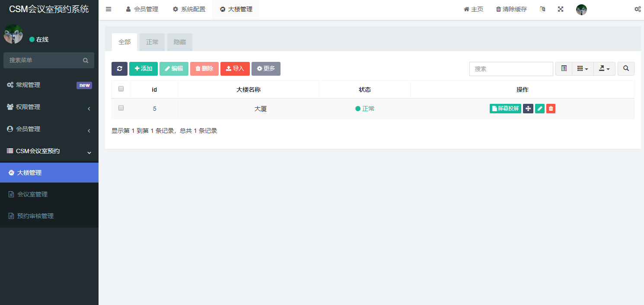644x305 pixels.
Task: Delete the 大厦 row with trash icon
Action: click(551, 109)
